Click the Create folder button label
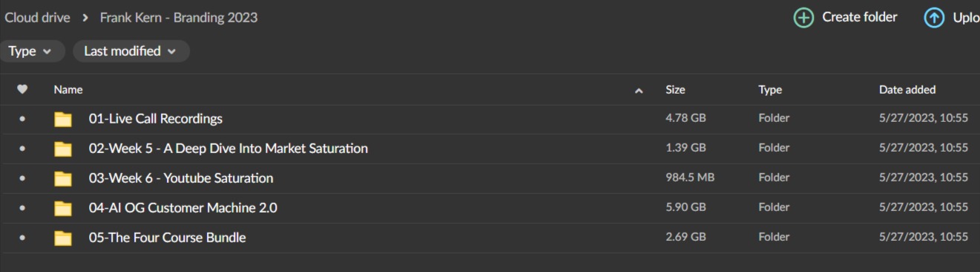Screen dimensions: 980x272 860,17
